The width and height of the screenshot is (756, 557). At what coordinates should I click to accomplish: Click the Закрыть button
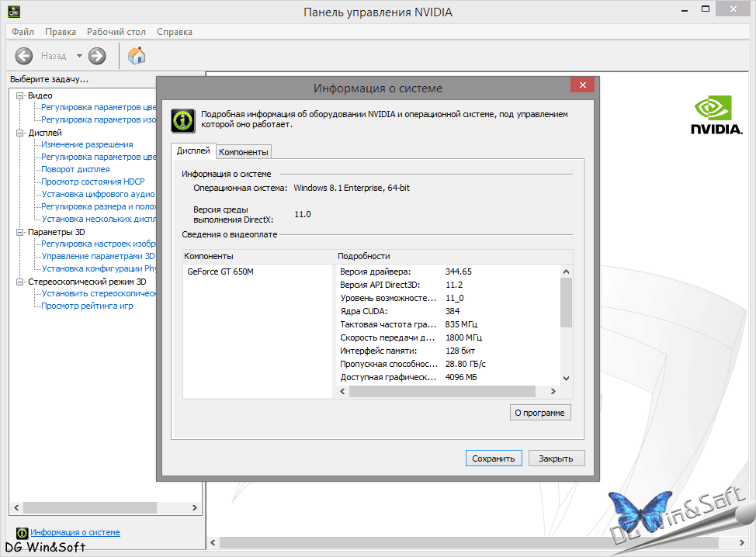pos(556,458)
